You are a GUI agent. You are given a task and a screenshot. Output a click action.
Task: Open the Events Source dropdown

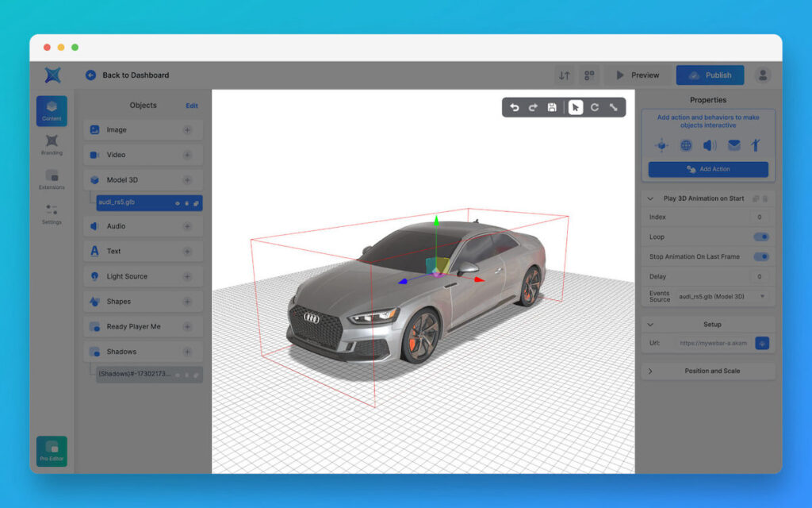[722, 296]
